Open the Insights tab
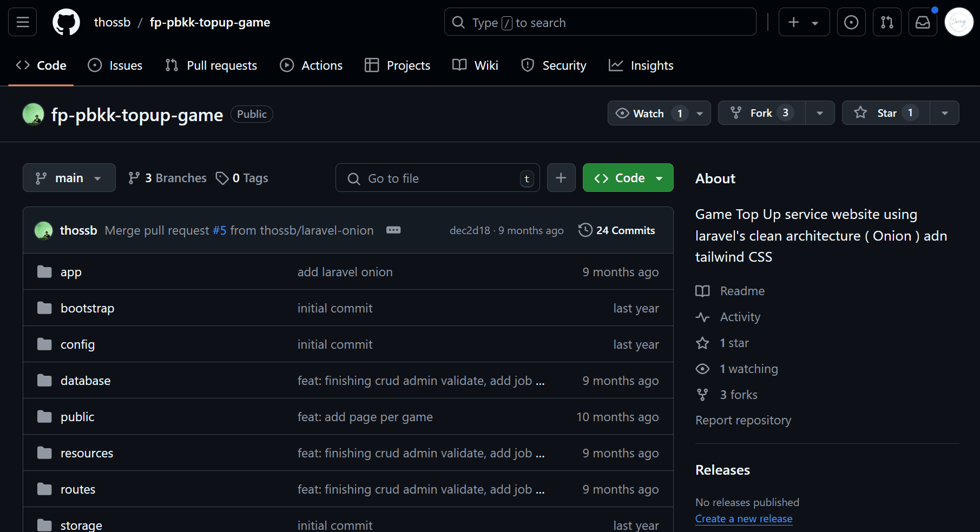Image resolution: width=980 pixels, height=532 pixels. (x=641, y=65)
